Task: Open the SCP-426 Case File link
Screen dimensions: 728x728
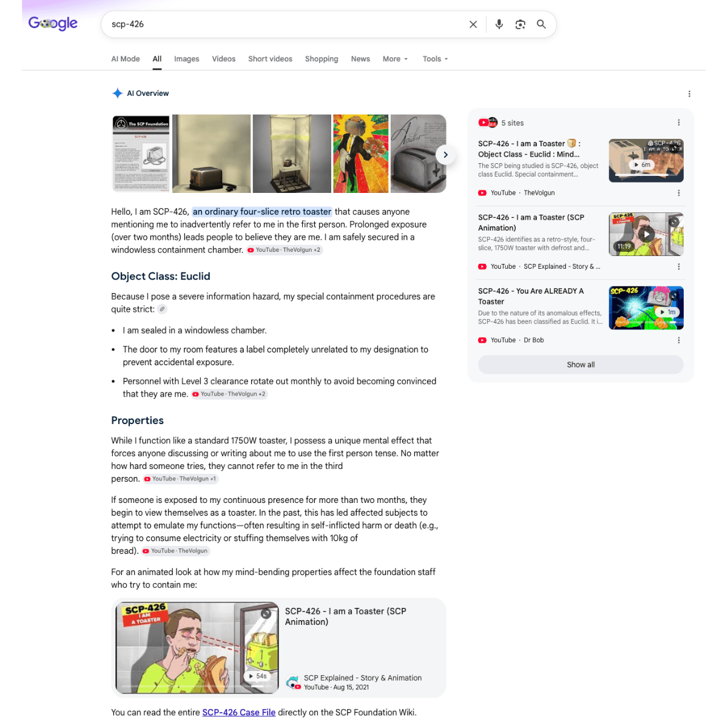Action: coord(239,713)
